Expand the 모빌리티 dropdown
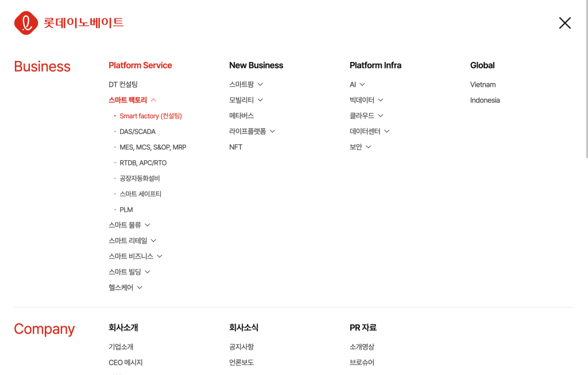Viewport: 588px width, 375px height. point(246,100)
